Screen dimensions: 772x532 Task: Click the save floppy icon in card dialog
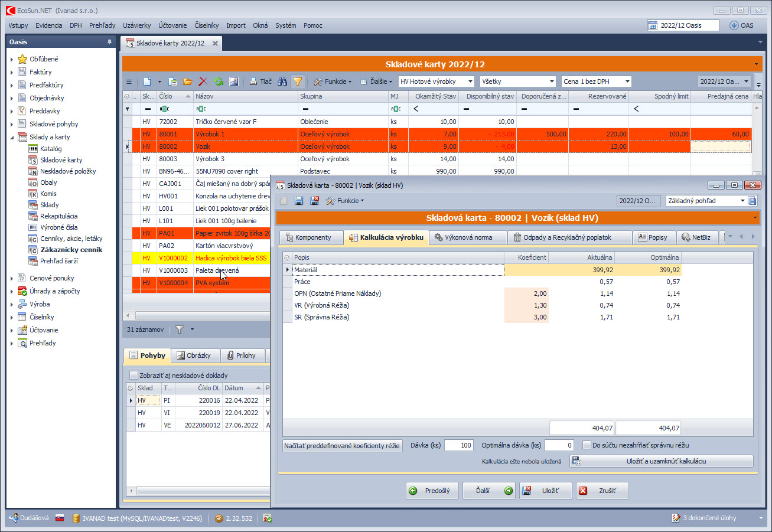(299, 201)
